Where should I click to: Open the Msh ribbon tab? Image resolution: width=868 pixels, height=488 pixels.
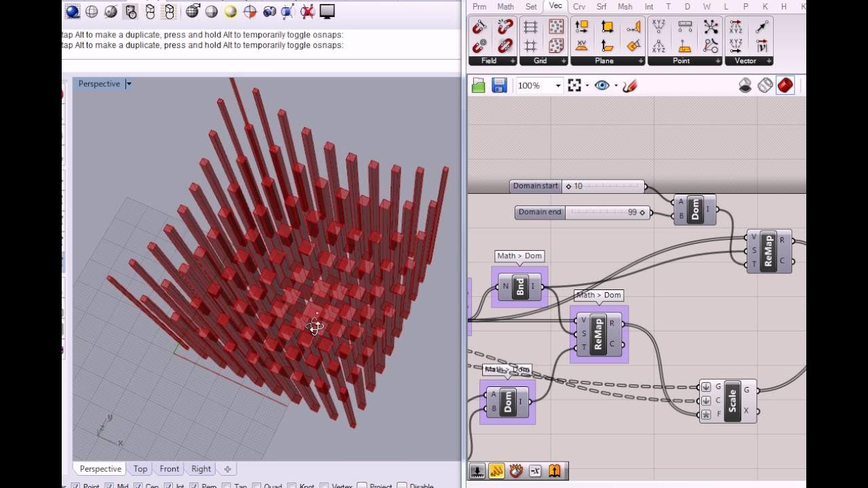point(625,7)
